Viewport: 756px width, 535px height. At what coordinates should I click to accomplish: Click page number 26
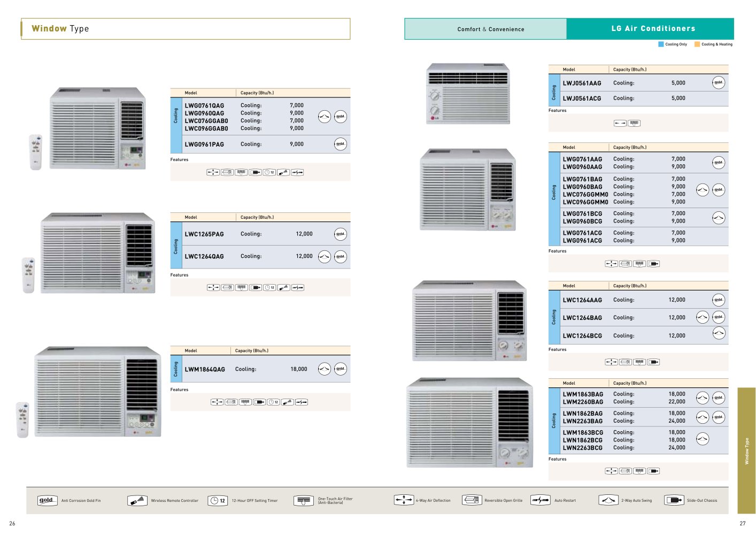click(x=12, y=523)
